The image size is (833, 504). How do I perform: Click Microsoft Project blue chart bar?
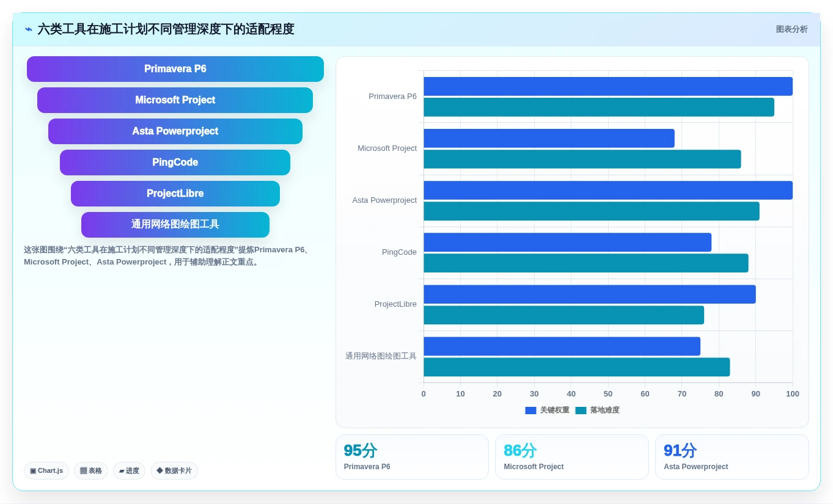[x=549, y=138]
